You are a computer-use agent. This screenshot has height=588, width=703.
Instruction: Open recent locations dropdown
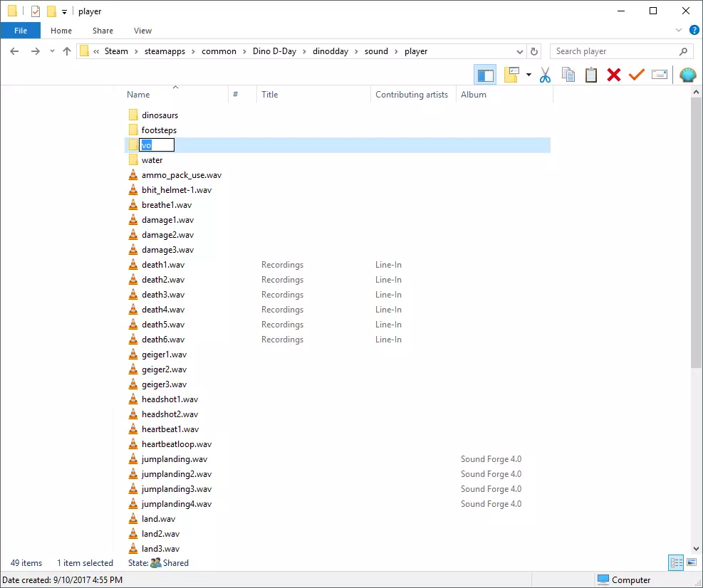52,51
